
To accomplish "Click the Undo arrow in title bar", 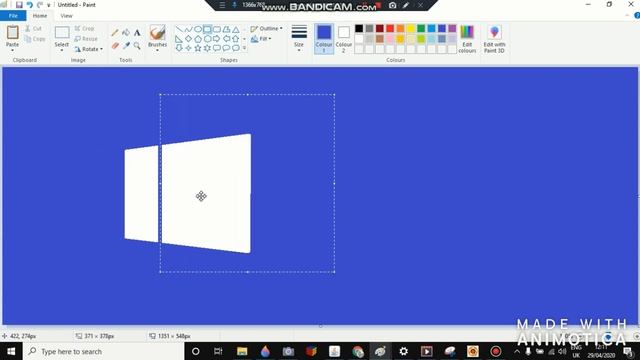I will tap(29, 5).
